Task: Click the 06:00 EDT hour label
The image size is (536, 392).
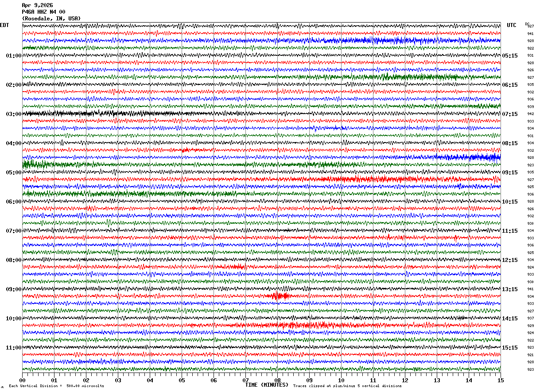Action: (x=14, y=202)
